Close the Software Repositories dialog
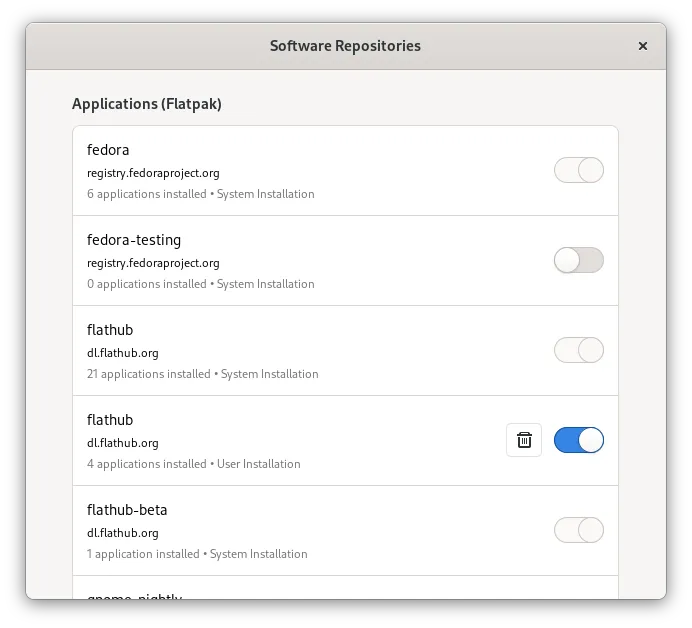Image resolution: width=692 pixels, height=628 pixels. (x=643, y=46)
